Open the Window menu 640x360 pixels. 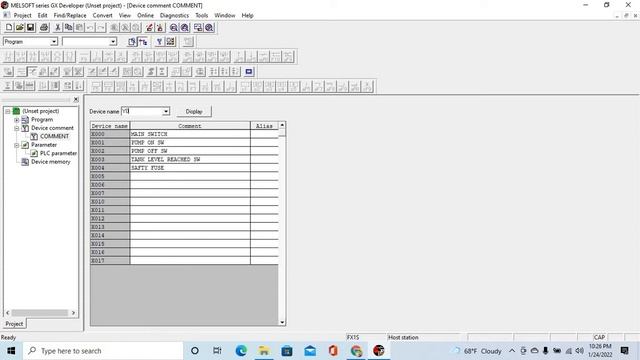pyautogui.click(x=225, y=16)
